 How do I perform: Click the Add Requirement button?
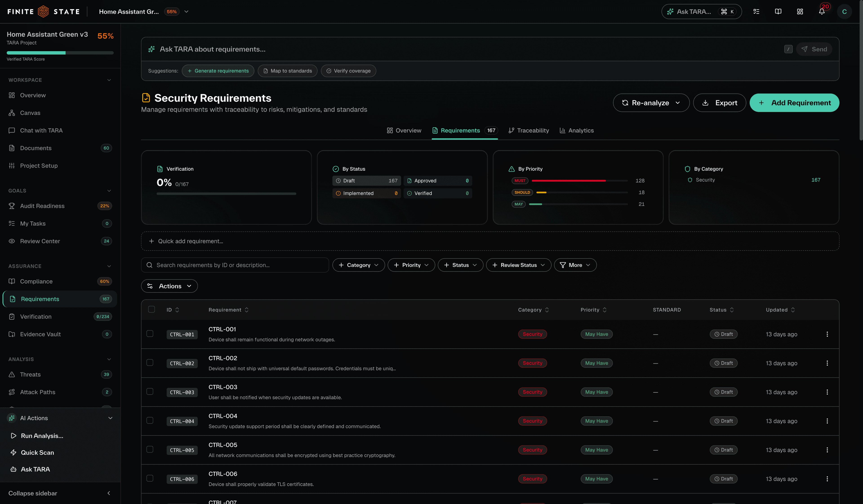pos(794,103)
